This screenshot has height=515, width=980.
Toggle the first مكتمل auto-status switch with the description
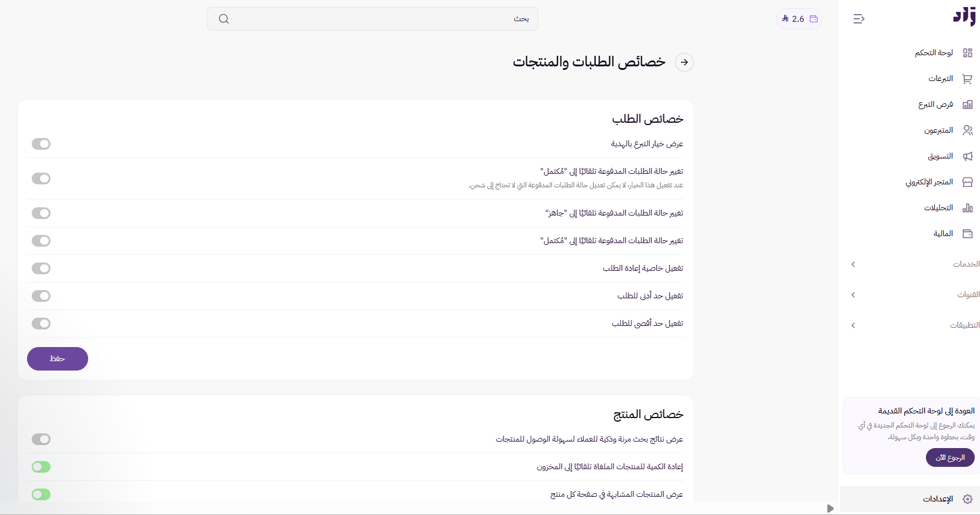coord(41,179)
